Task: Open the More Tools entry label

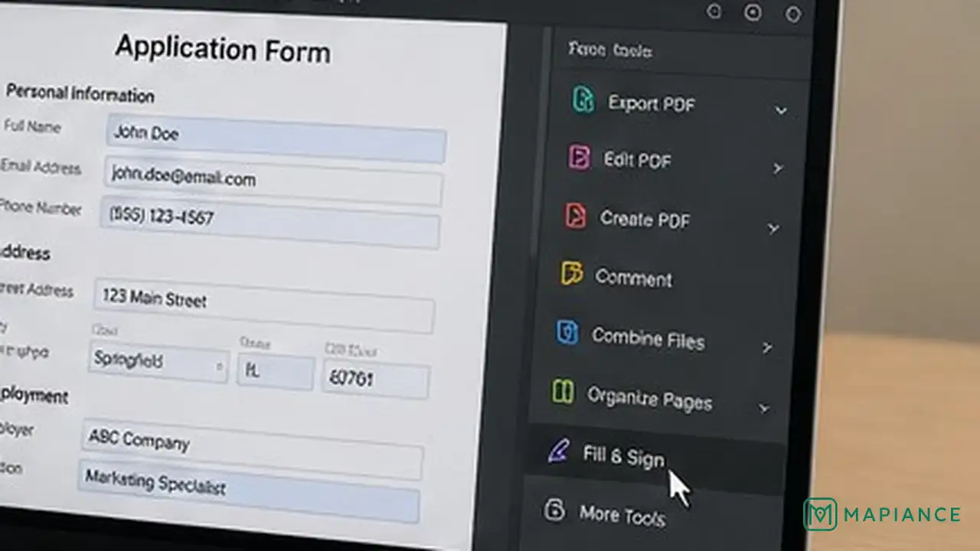Action: (x=622, y=515)
